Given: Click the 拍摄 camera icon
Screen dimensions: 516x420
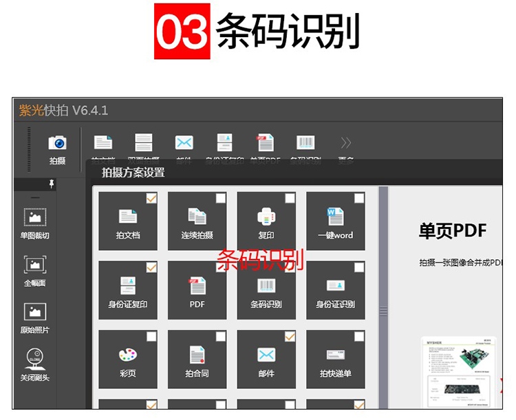Looking at the screenshot, I should tap(57, 143).
